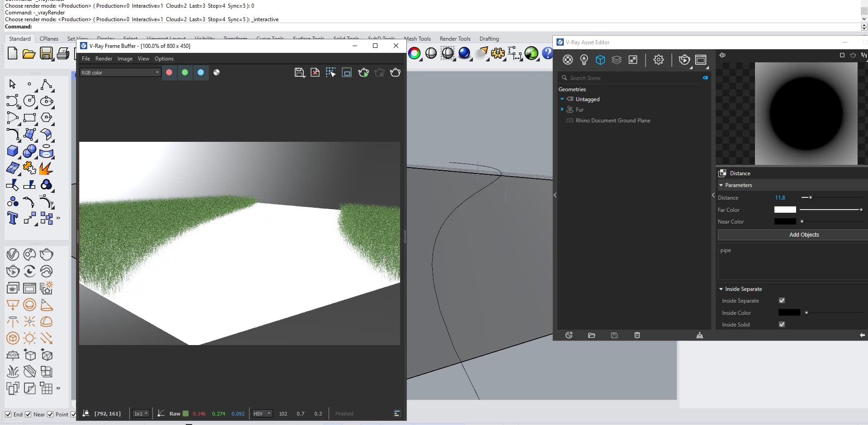Open the Far Color white swatch
Screen dimensions: 868x425
[785, 210]
